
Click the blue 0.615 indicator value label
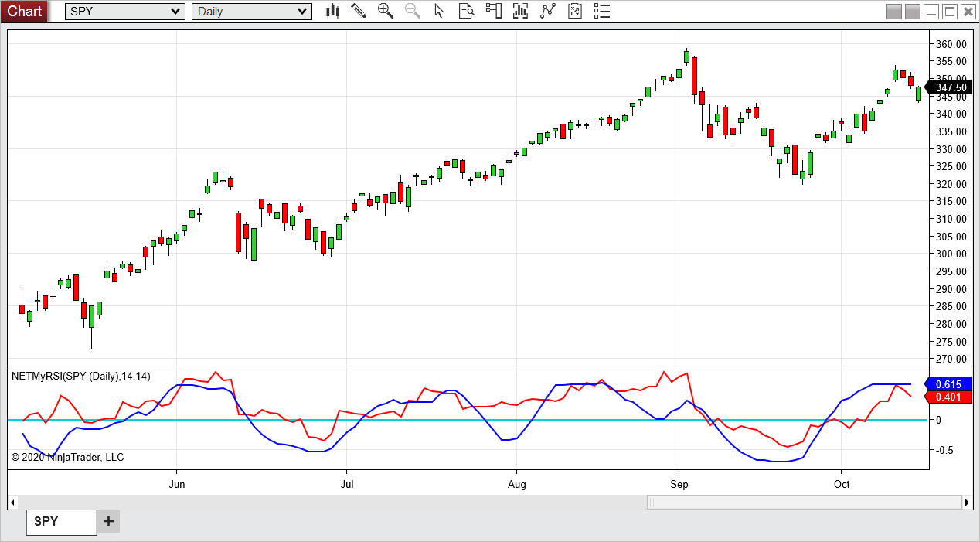[948, 384]
